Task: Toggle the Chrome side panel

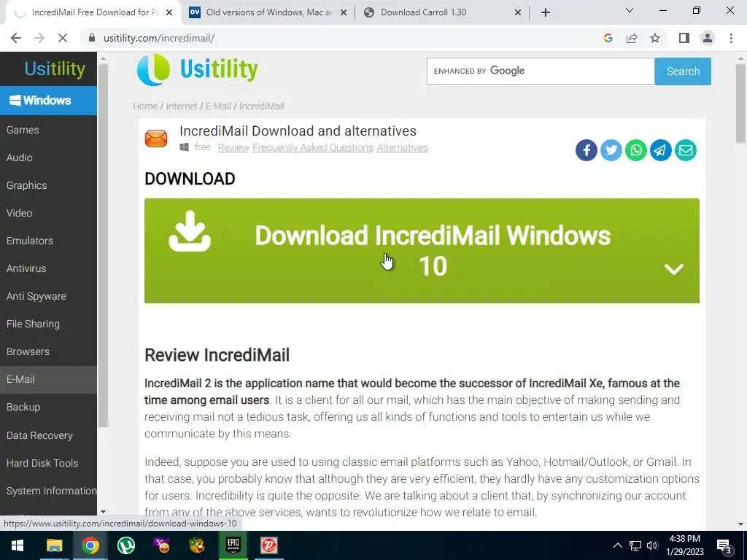Action: pos(684,38)
